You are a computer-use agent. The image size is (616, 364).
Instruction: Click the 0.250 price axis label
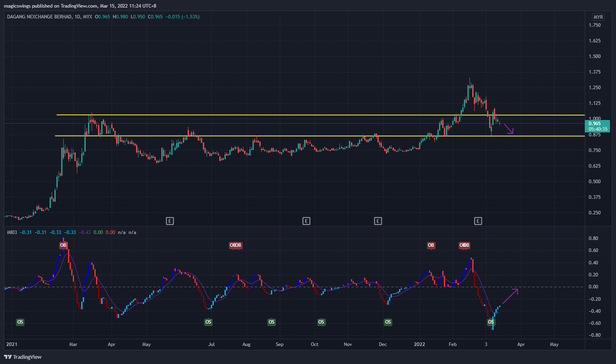[x=595, y=213]
